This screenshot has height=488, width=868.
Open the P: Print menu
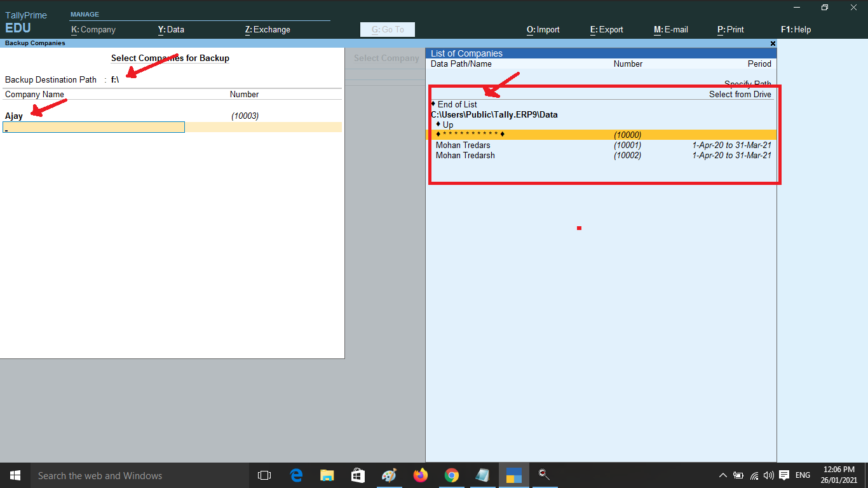731,29
